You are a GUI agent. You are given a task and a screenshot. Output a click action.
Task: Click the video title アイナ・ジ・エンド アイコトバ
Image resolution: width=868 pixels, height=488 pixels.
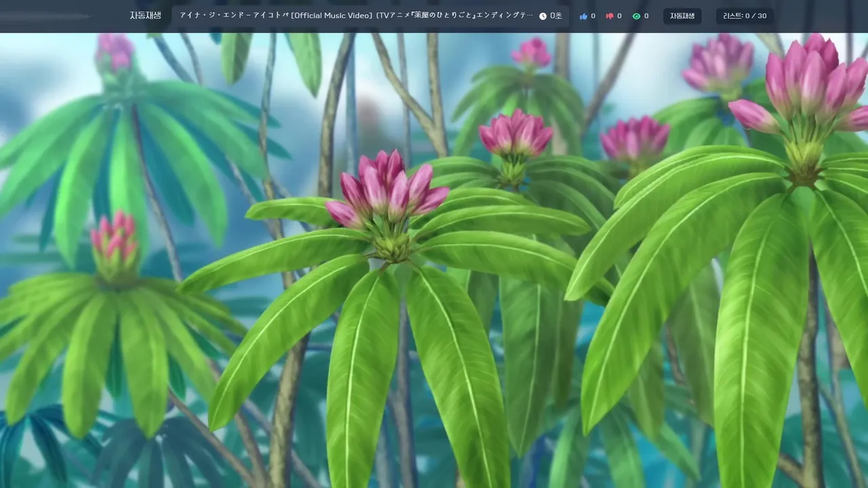(356, 16)
